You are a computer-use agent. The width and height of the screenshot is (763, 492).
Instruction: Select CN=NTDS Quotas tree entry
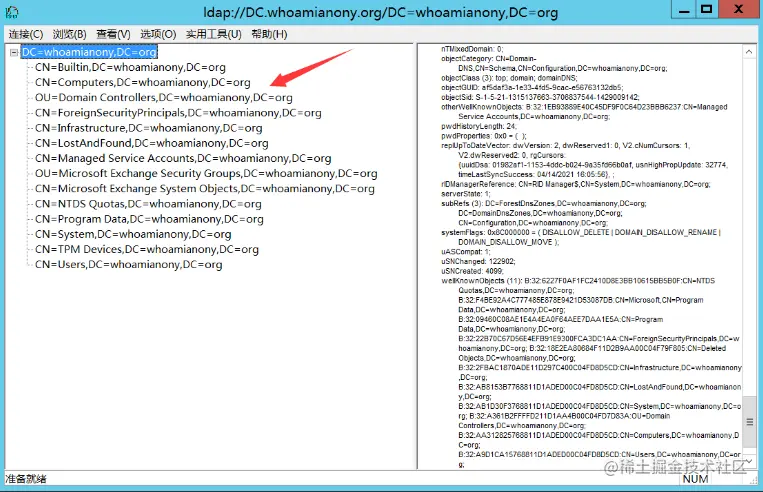tap(148, 204)
